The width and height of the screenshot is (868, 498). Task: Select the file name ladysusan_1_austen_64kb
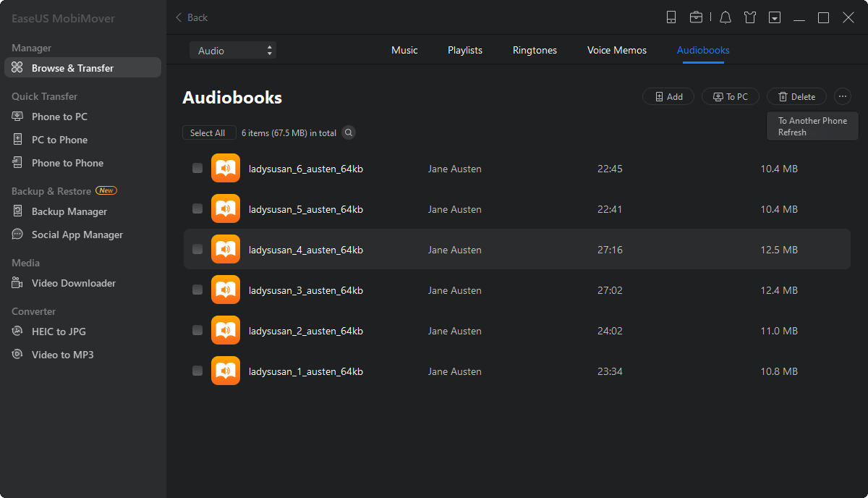click(306, 371)
